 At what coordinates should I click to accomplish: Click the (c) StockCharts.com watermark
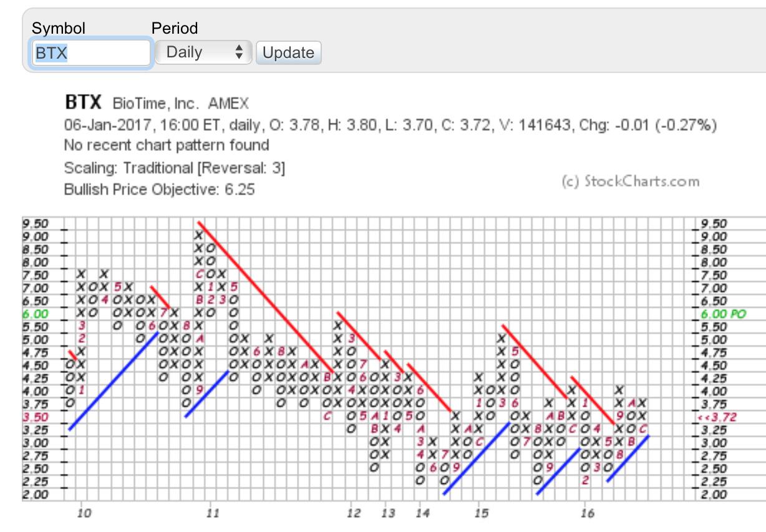[x=631, y=181]
